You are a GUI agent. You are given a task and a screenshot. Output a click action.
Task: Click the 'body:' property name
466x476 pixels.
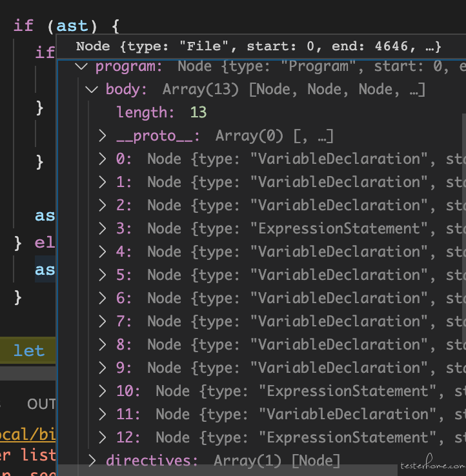click(127, 90)
